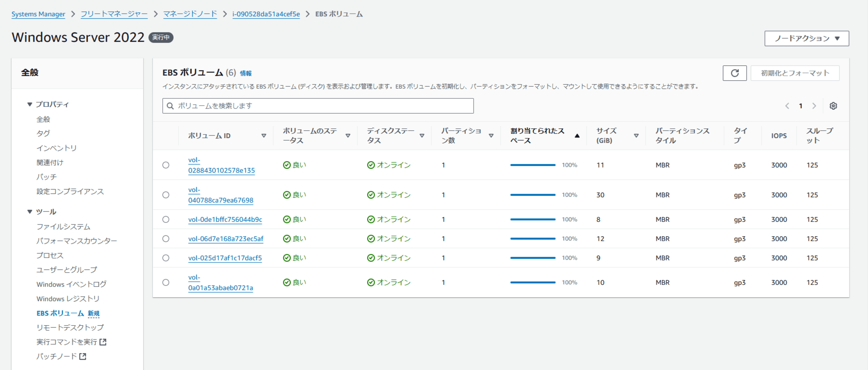Click the refresh volumes icon button
868x370 pixels.
pos(734,73)
